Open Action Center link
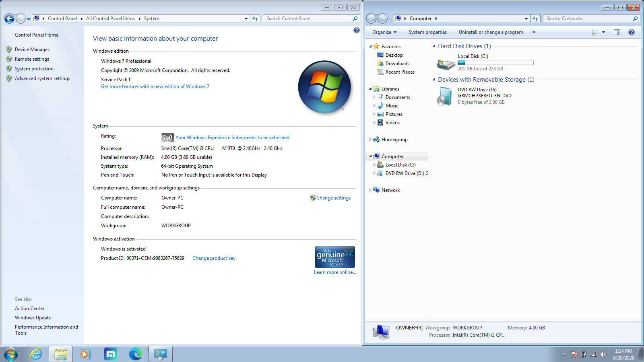Image resolution: width=644 pixels, height=362 pixels. click(29, 309)
